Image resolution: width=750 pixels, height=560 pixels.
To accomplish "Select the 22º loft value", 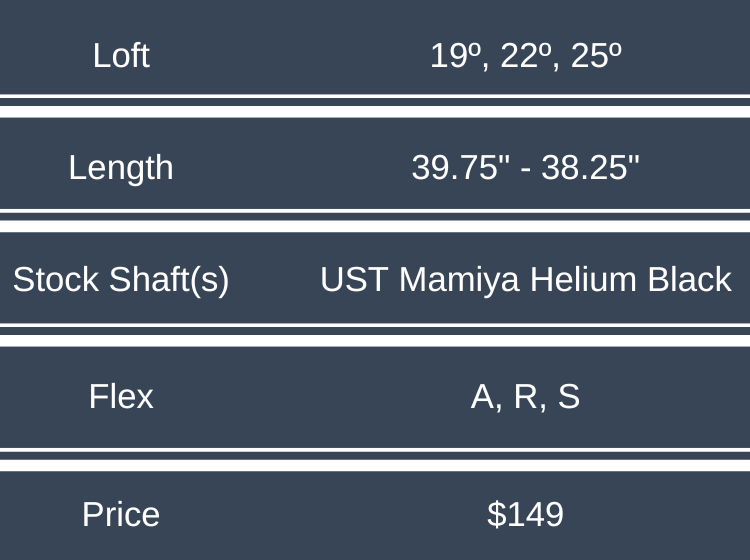I will click(x=523, y=55).
